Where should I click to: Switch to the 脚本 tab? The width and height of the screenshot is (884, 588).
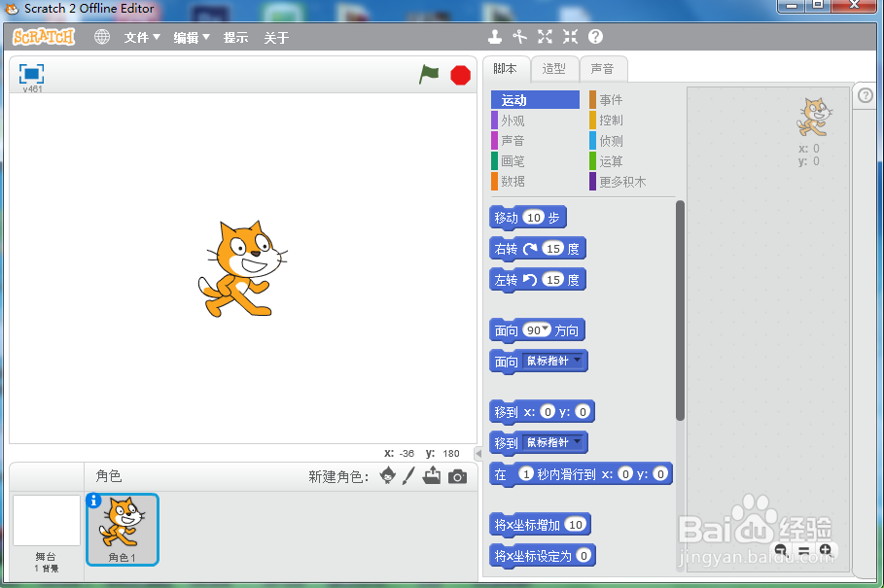tap(505, 69)
